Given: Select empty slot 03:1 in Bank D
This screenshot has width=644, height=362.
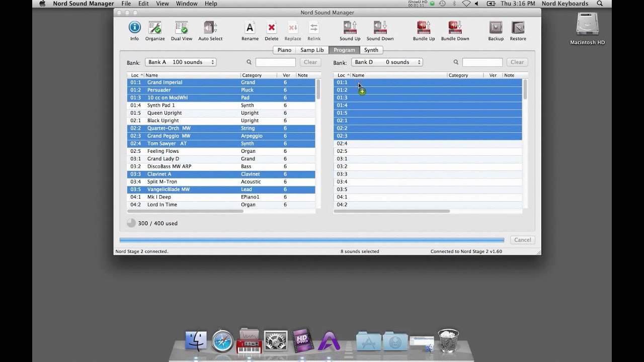Looking at the screenshot, I should click(x=428, y=159).
